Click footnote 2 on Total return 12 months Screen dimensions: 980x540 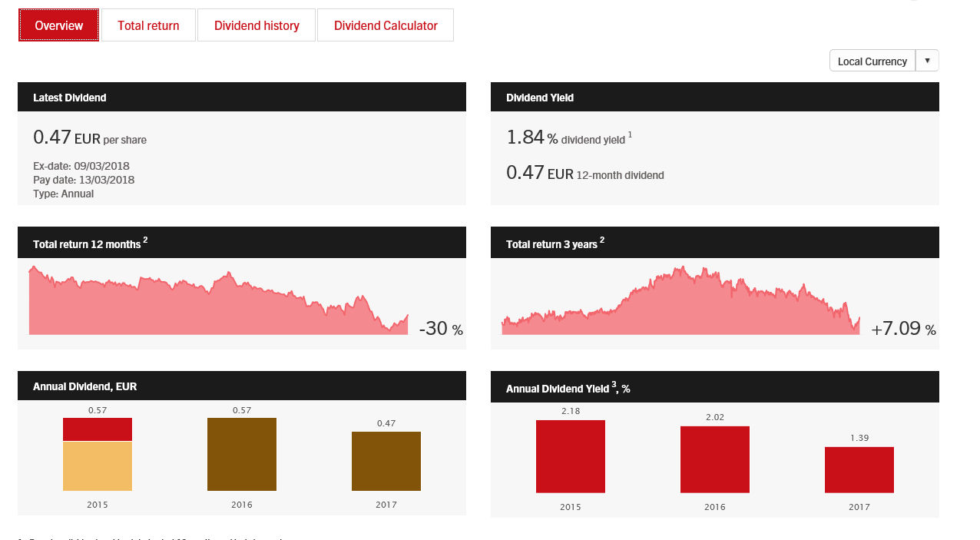145,240
